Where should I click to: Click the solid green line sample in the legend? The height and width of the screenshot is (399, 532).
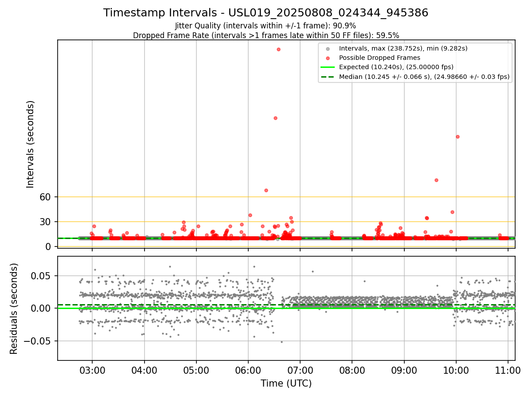point(327,67)
